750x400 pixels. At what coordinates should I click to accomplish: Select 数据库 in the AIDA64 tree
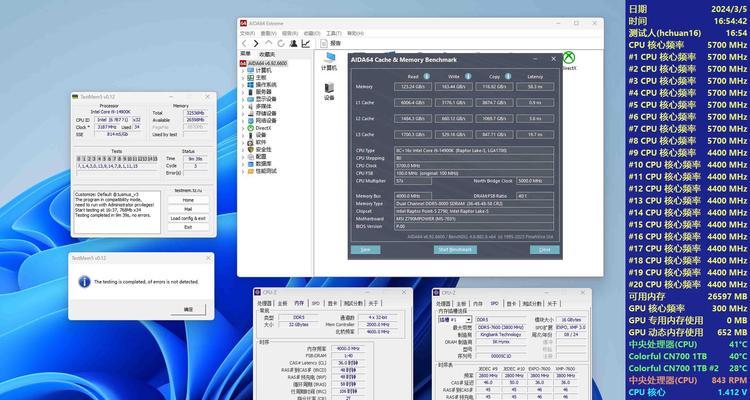(x=259, y=164)
